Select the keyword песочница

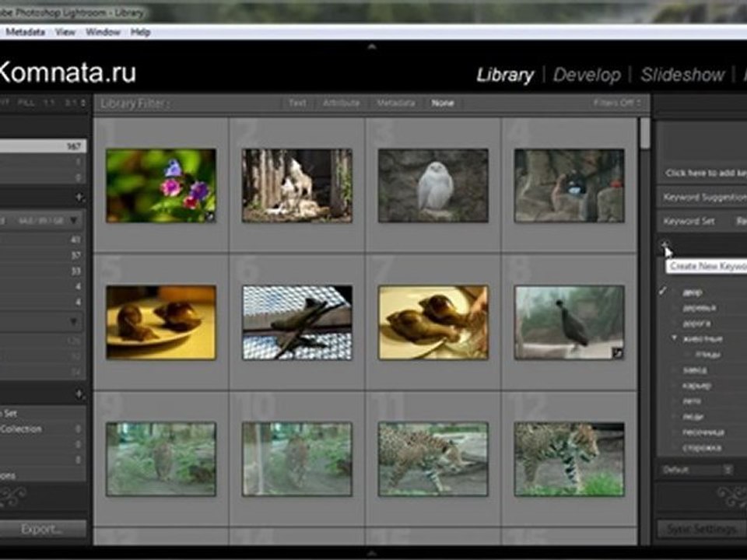point(703,432)
